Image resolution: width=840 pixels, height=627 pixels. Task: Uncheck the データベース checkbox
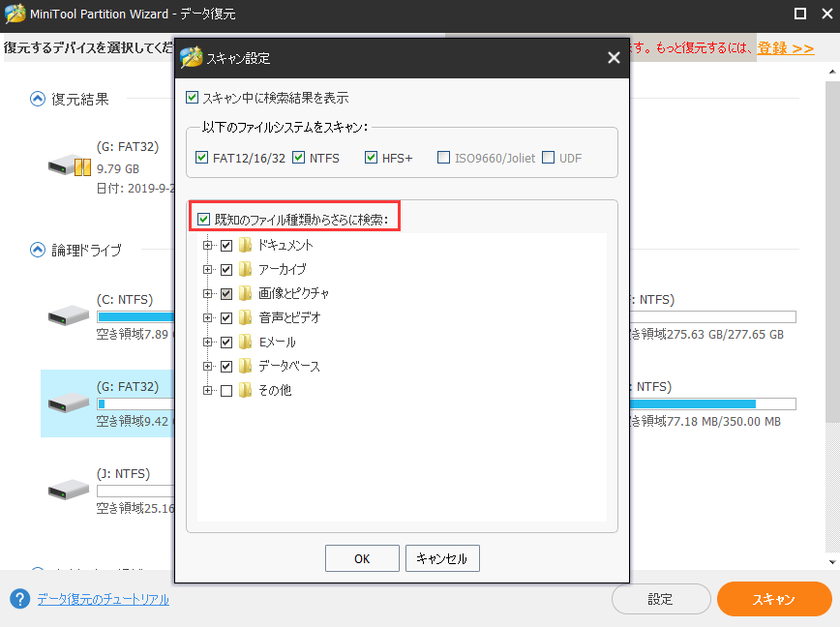(226, 367)
